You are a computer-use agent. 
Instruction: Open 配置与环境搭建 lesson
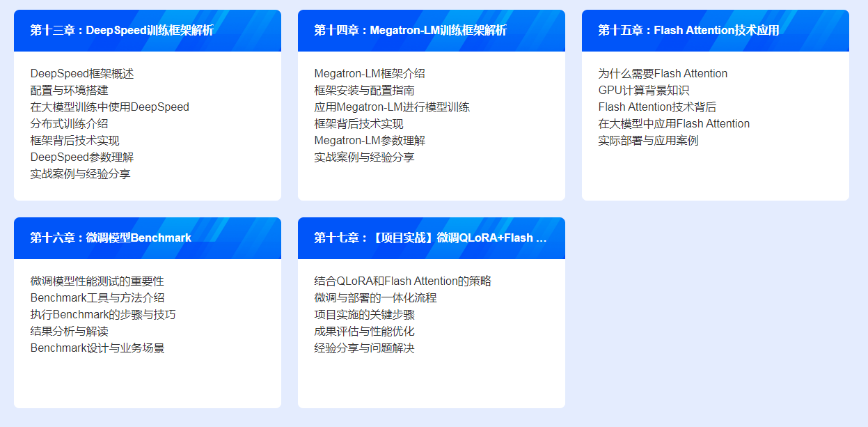click(70, 91)
